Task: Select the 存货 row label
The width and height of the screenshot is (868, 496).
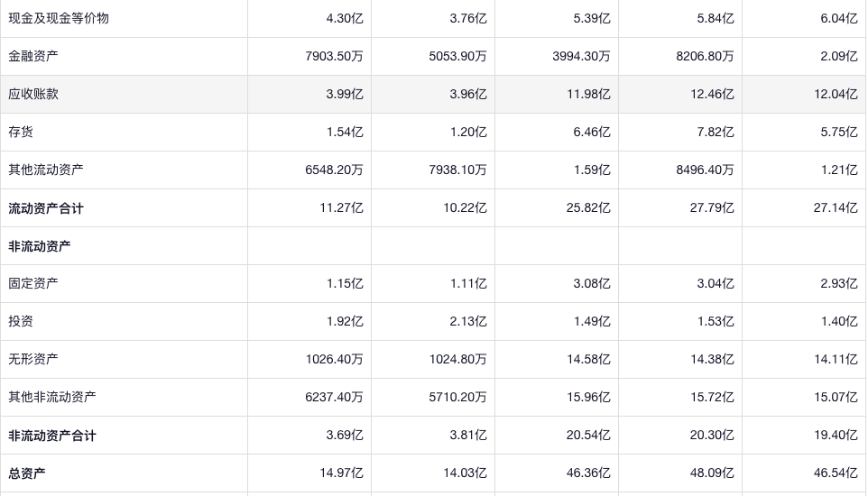Action: pyautogui.click(x=21, y=132)
